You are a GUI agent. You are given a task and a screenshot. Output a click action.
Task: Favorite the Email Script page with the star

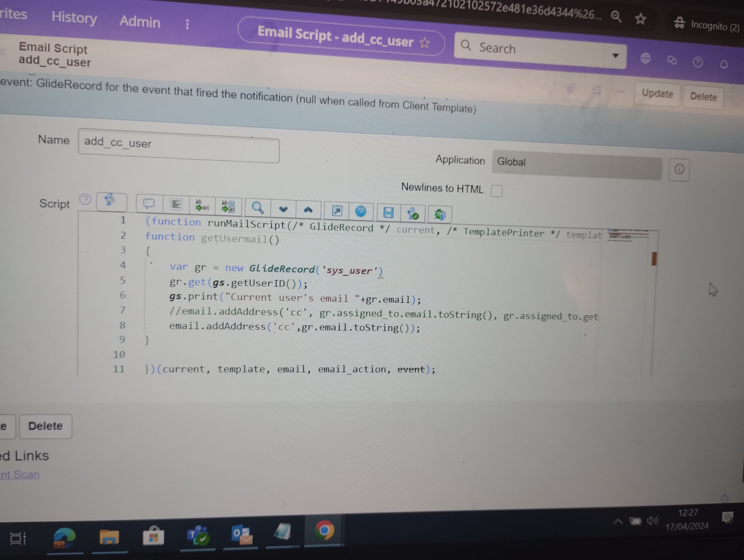(425, 43)
